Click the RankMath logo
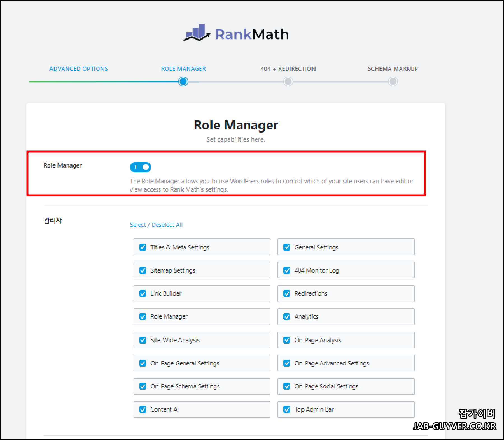Viewport: 504px width, 440px height. click(236, 33)
